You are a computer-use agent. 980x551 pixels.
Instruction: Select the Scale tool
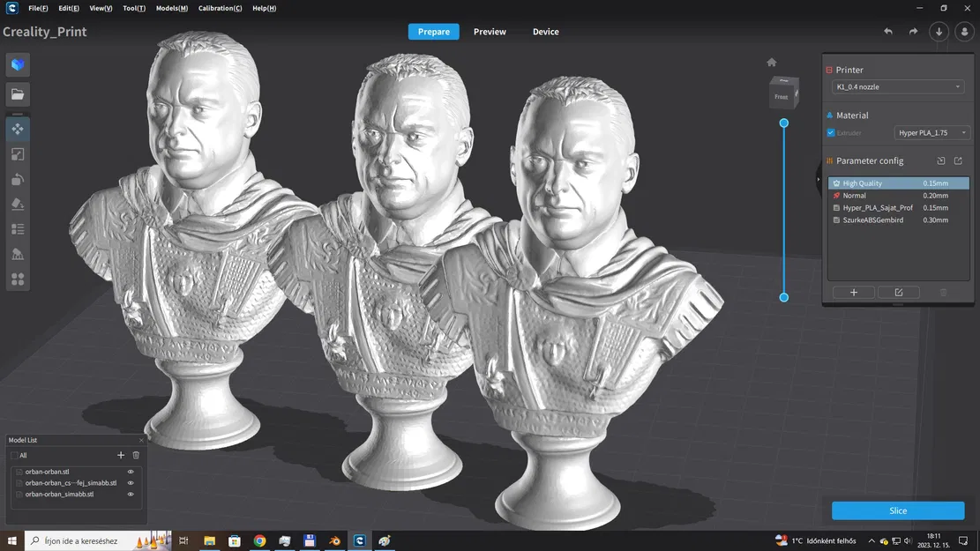point(18,154)
